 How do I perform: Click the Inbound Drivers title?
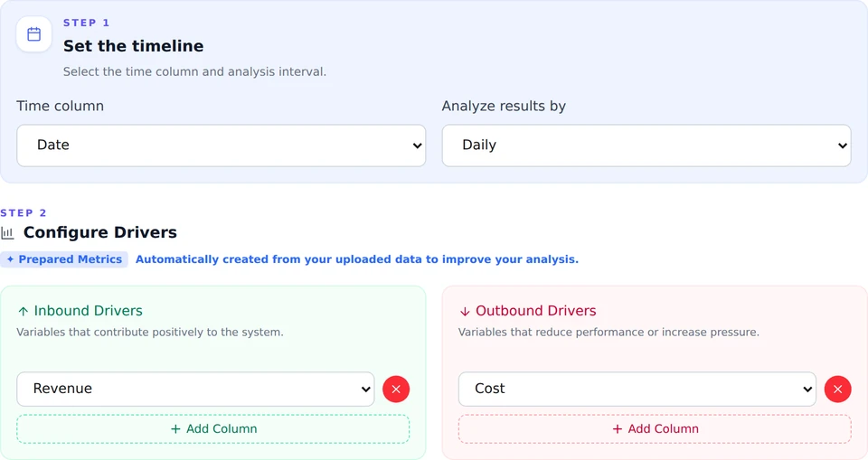pos(88,311)
